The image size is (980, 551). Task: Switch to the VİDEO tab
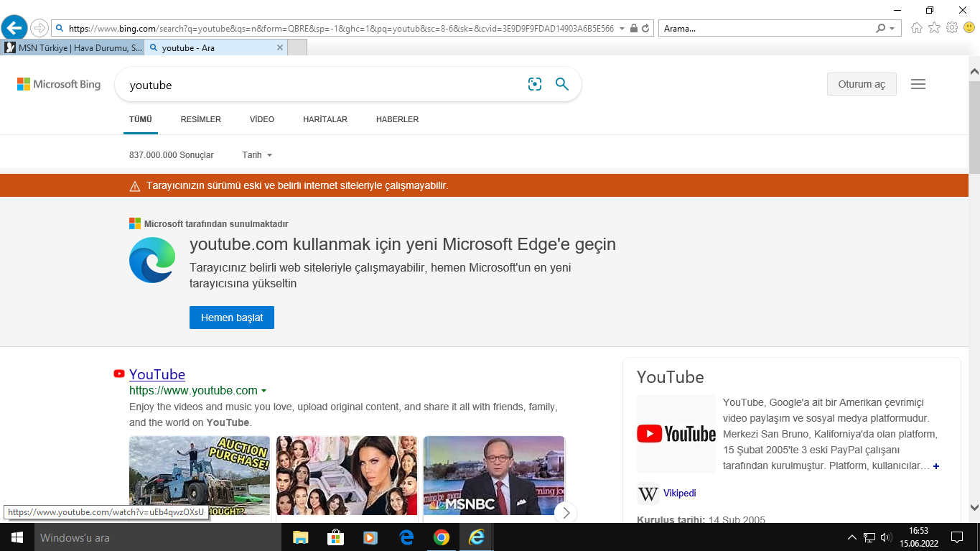click(x=262, y=119)
